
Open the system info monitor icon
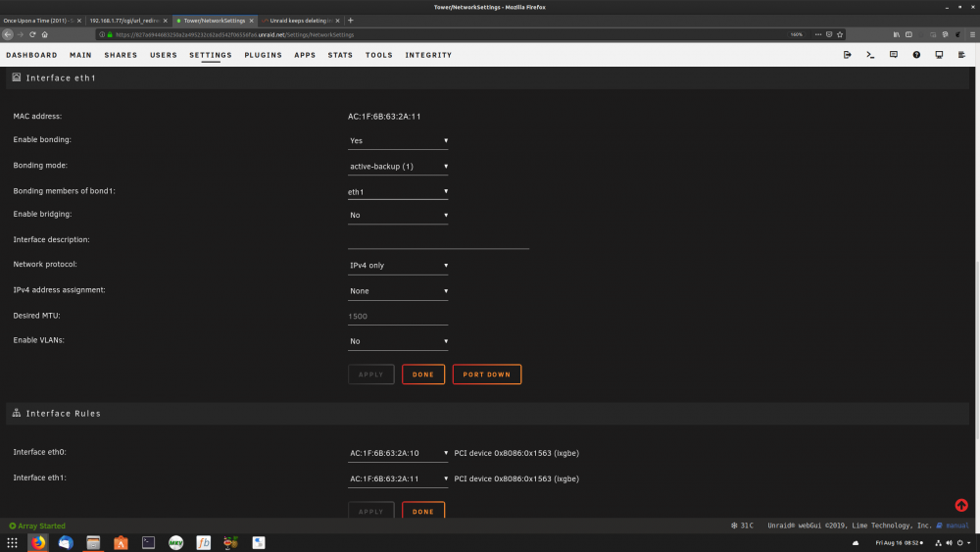click(x=939, y=55)
